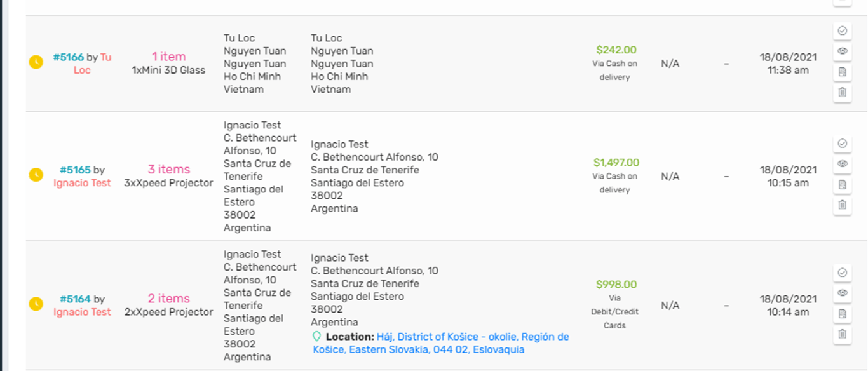Image resolution: width=868 pixels, height=371 pixels.
Task: Open order #5165 link
Action: 75,170
